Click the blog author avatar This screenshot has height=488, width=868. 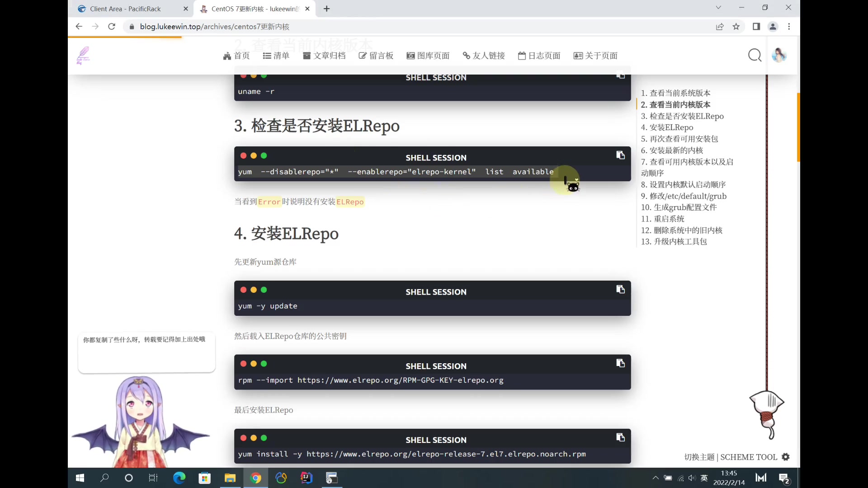[x=779, y=56]
